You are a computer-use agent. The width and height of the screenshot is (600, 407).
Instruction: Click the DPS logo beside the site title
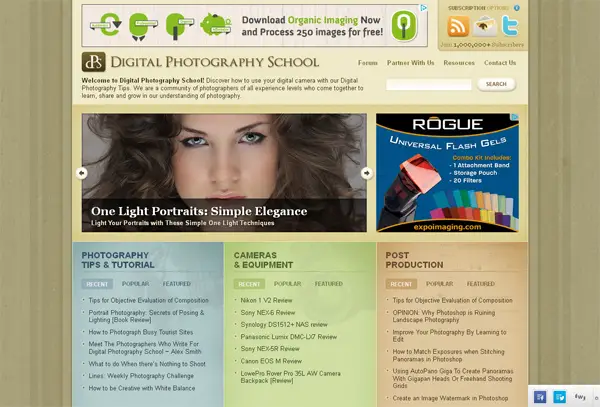tap(94, 62)
